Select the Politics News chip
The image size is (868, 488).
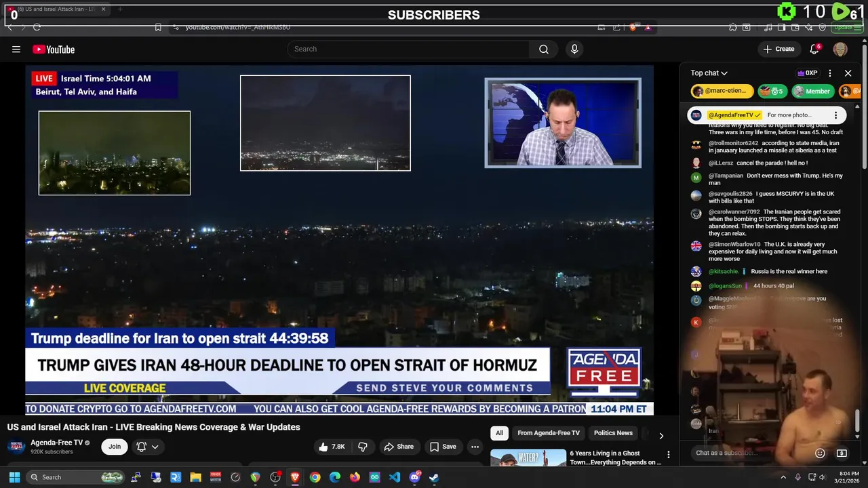coord(613,433)
